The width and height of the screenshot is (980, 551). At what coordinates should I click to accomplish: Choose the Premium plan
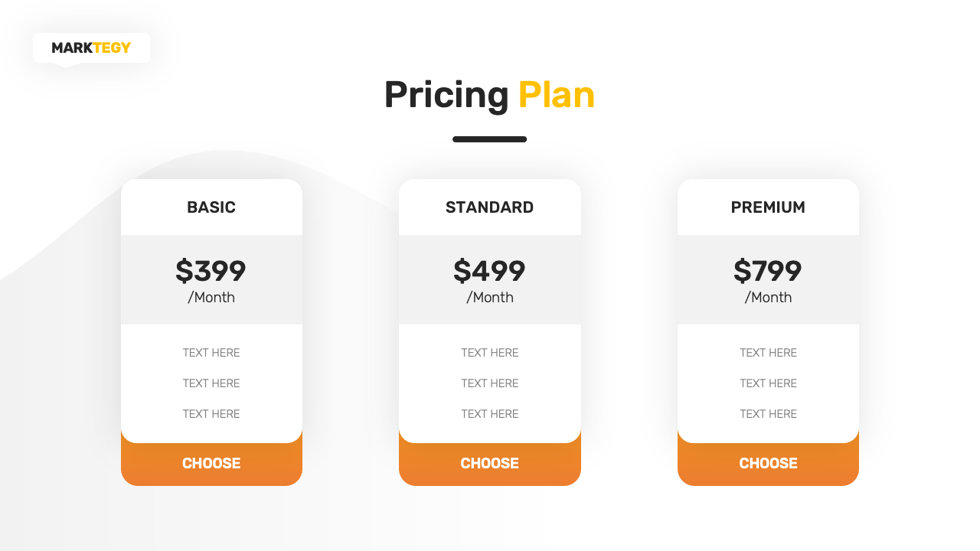(768, 463)
